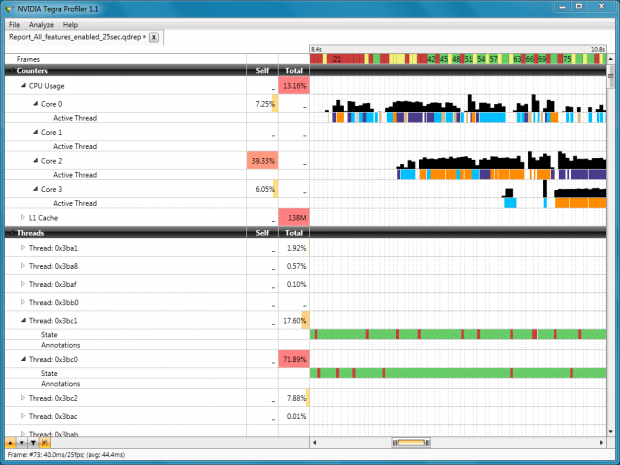620x465 pixels.
Task: Click the Frames row label
Action: click(x=28, y=59)
